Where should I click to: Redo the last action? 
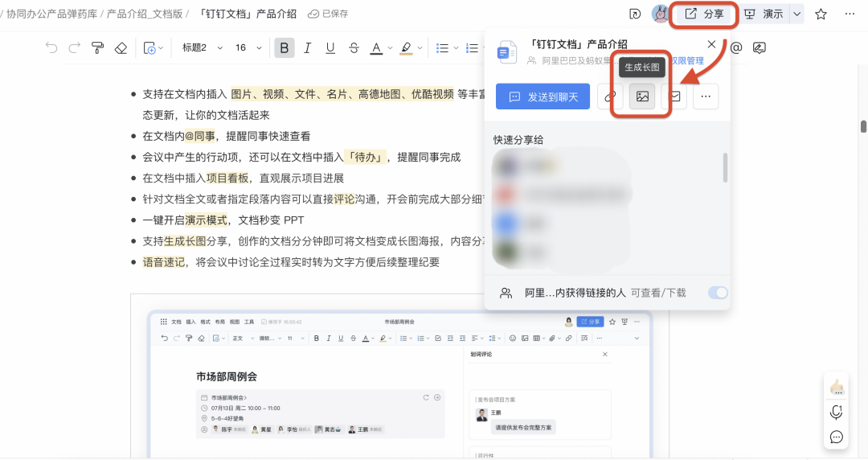pos(74,48)
